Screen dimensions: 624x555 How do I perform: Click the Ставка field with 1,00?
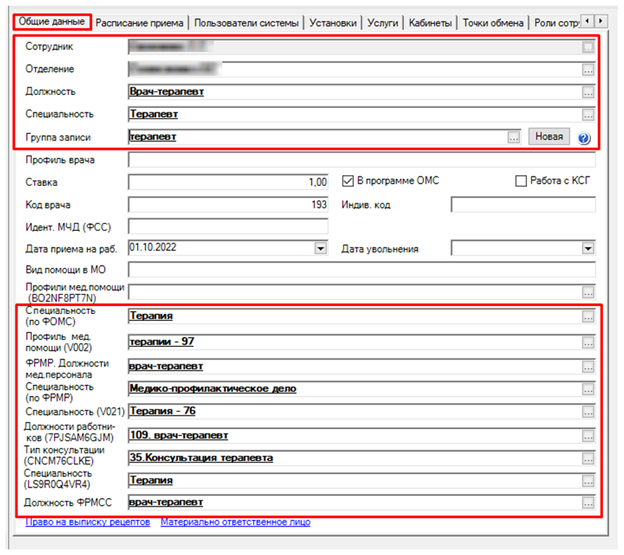pyautogui.click(x=228, y=182)
